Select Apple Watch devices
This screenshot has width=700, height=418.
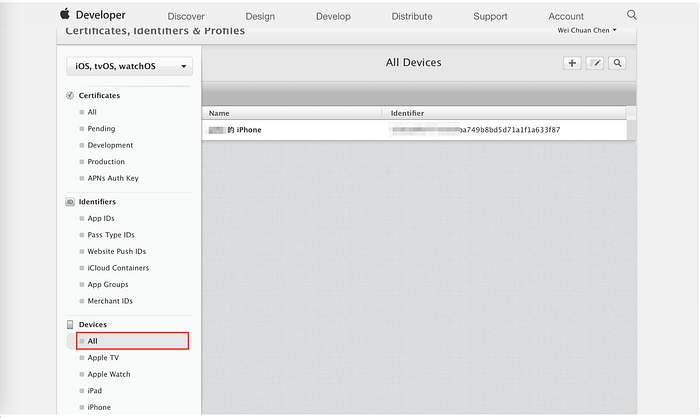pyautogui.click(x=109, y=374)
